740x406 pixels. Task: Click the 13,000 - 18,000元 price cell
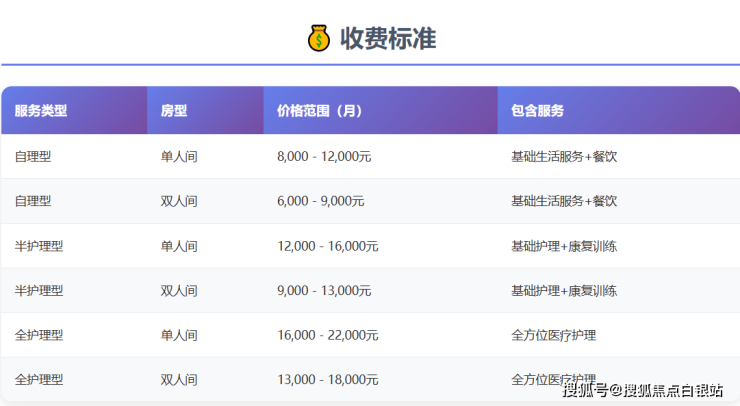pos(327,380)
